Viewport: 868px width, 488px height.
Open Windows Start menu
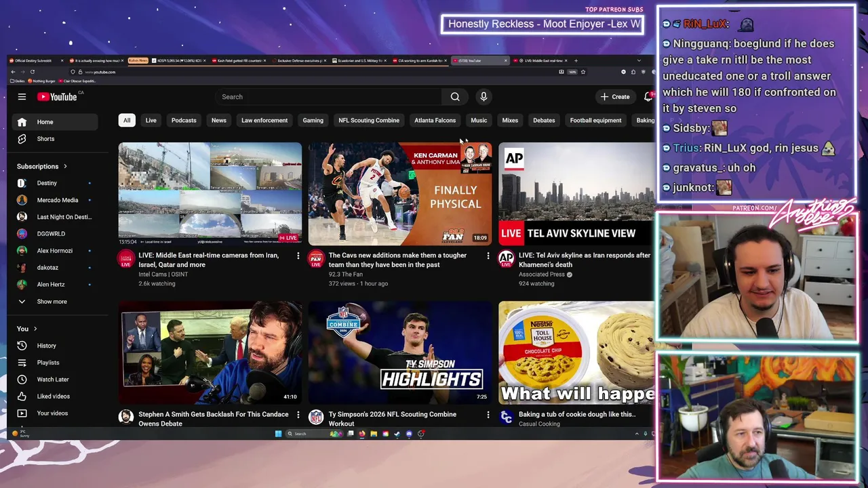point(278,434)
